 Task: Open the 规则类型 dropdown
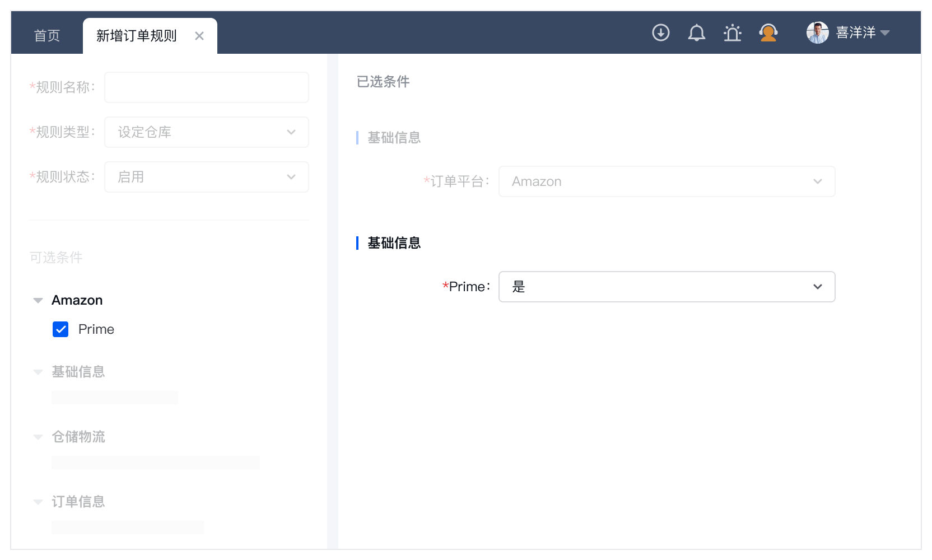click(207, 132)
